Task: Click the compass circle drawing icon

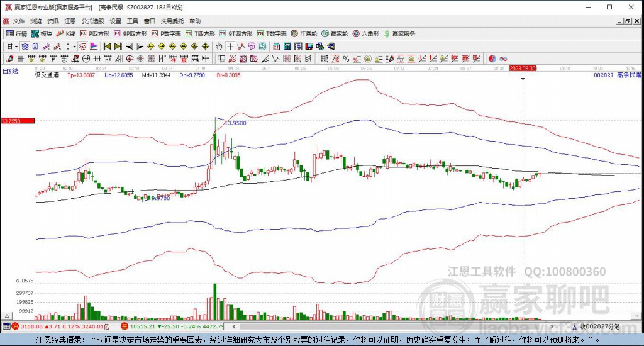Action: click(130, 59)
